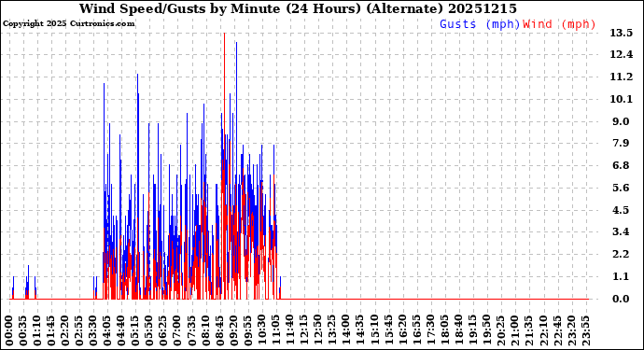
Task: Click the 15:10 time label
Action: coord(374,331)
